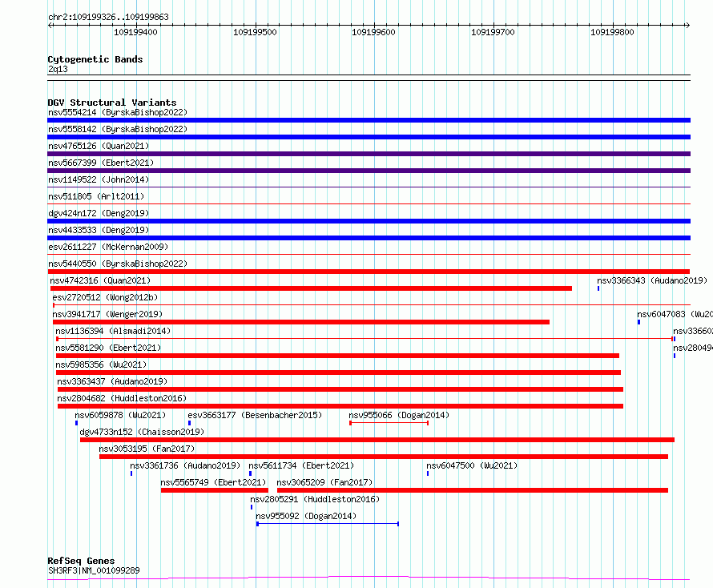The image size is (713, 588).
Task: Select nsv3941717 (Wenger2019) variant label
Action: coord(107,314)
